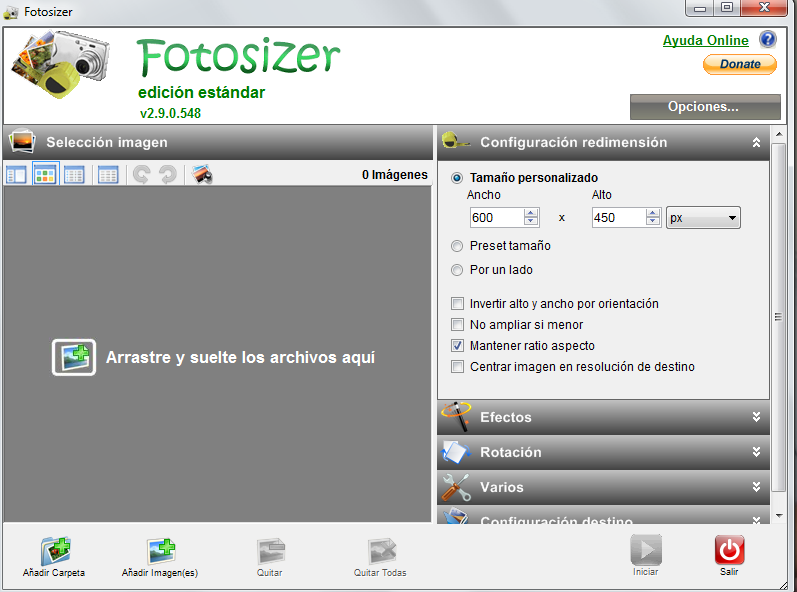This screenshot has height=592, width=797.
Task: Open the px unit dropdown
Action: coord(703,217)
